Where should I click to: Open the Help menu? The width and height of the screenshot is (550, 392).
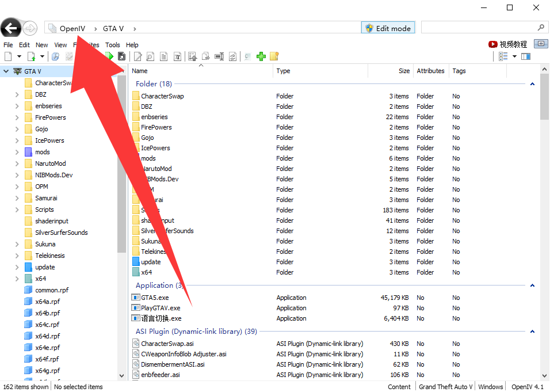tap(132, 45)
